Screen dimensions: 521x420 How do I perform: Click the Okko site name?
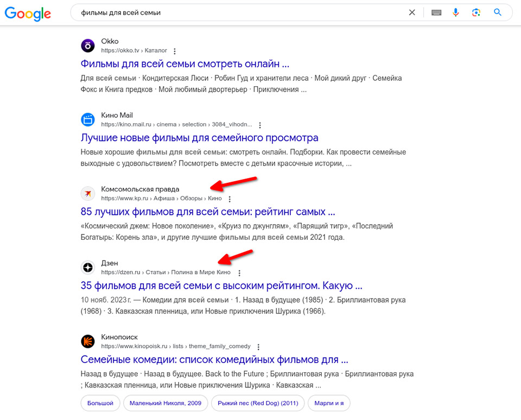110,41
